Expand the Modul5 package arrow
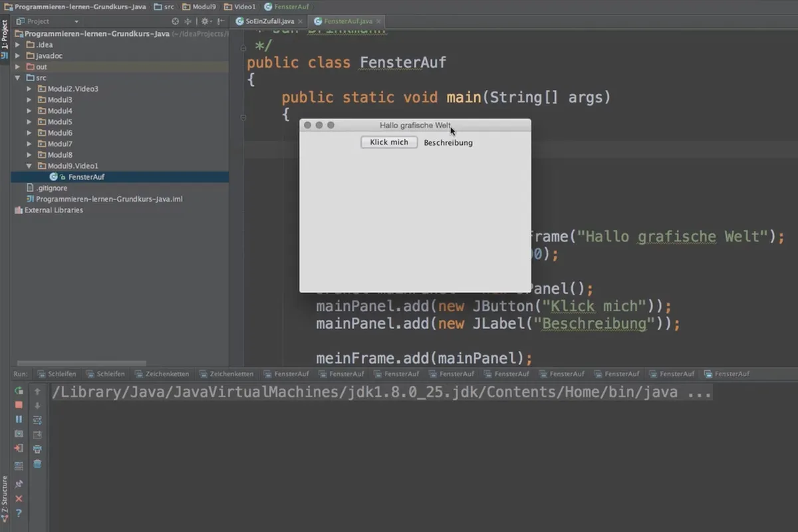Viewport: 798px width, 532px height. (x=29, y=122)
